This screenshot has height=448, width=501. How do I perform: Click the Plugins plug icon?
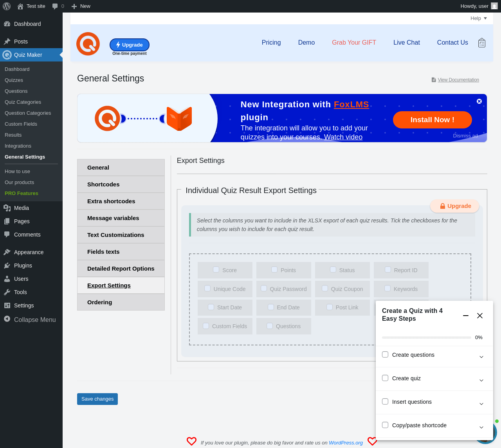click(x=7, y=266)
